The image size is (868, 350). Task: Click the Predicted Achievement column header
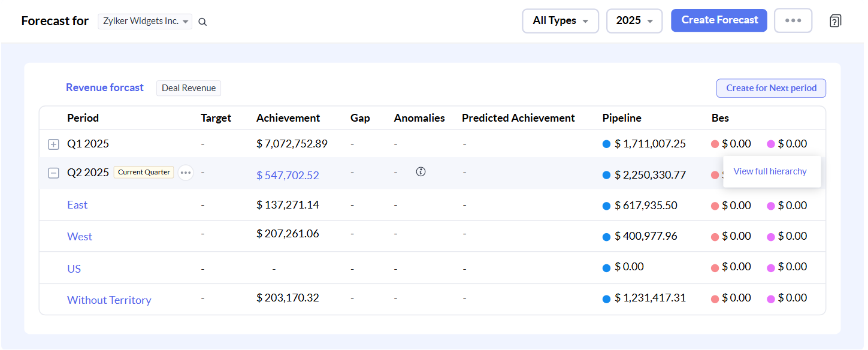point(518,118)
